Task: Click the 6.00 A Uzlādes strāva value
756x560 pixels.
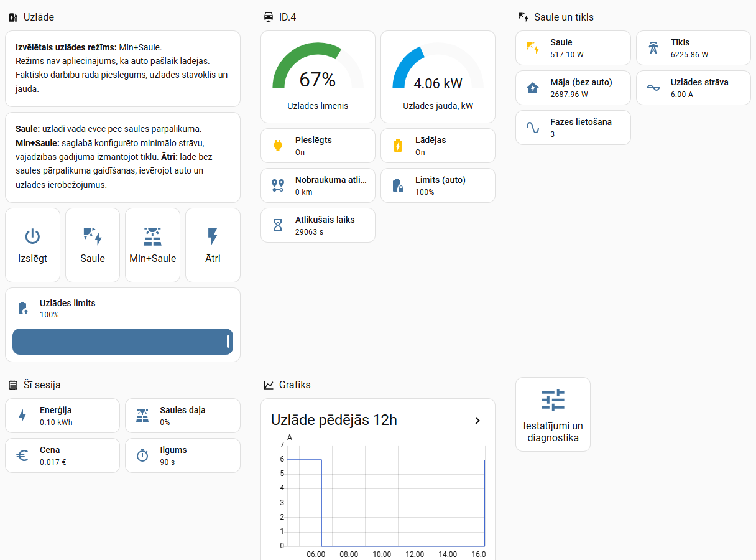Action: 682,95
